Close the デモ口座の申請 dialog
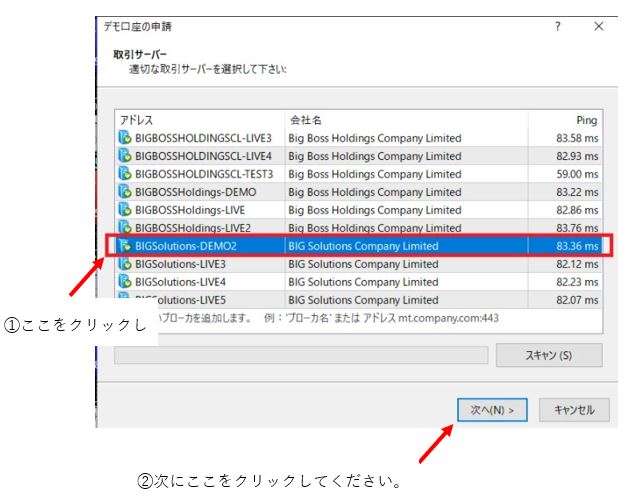Screen dimensions: 635x501 coord(598,26)
